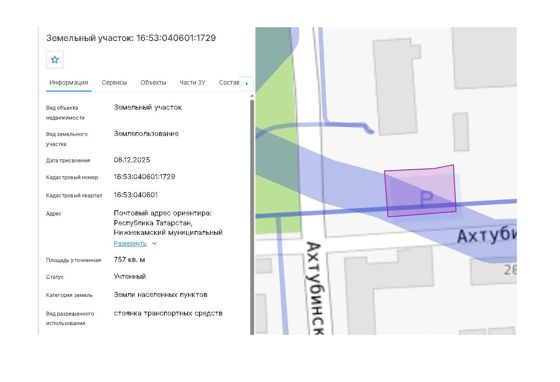Click the Вид разрешенного использования label
Screen dimensions: 560x382
(70, 318)
